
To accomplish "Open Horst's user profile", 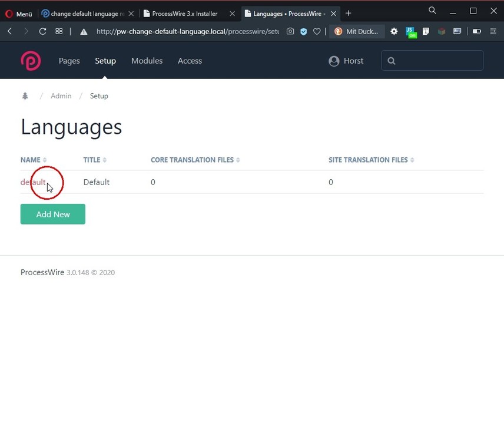I will [346, 61].
